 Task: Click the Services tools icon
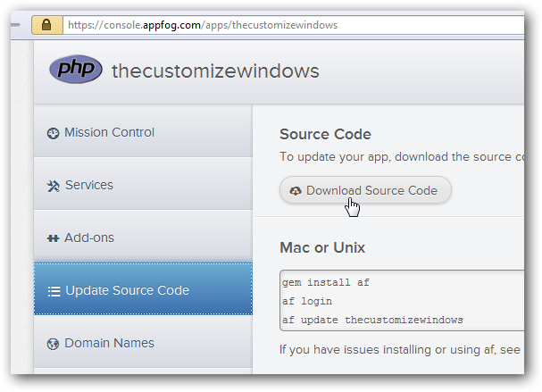(54, 186)
